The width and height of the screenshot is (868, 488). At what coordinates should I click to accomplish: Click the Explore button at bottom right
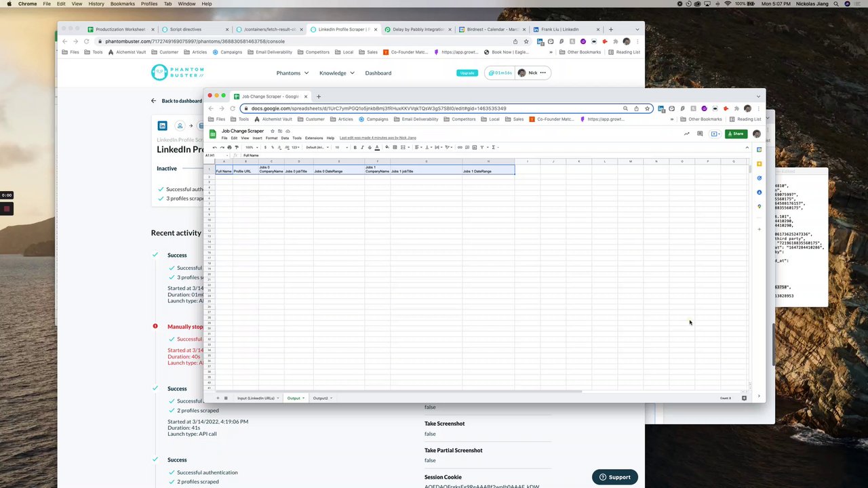click(x=744, y=398)
